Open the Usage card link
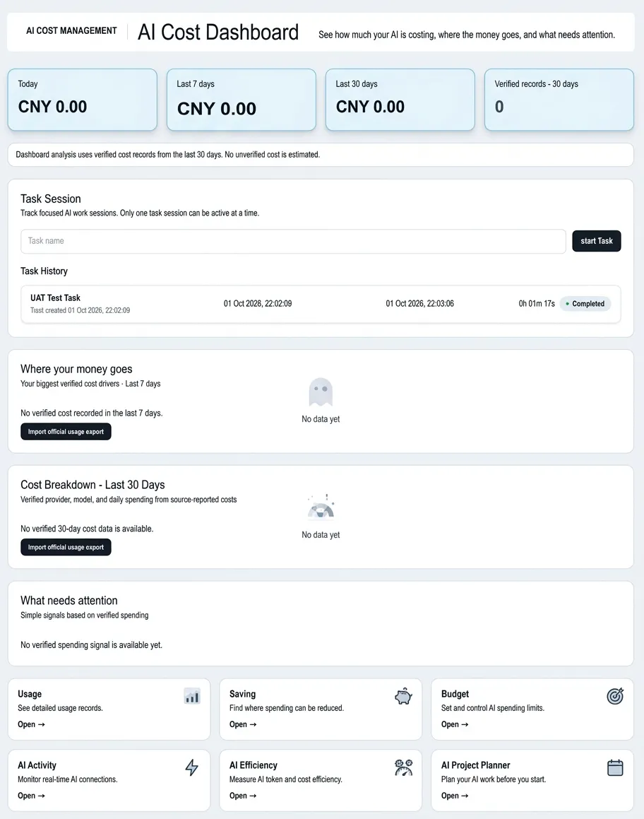Screen dimensions: 644x819 click(31, 724)
